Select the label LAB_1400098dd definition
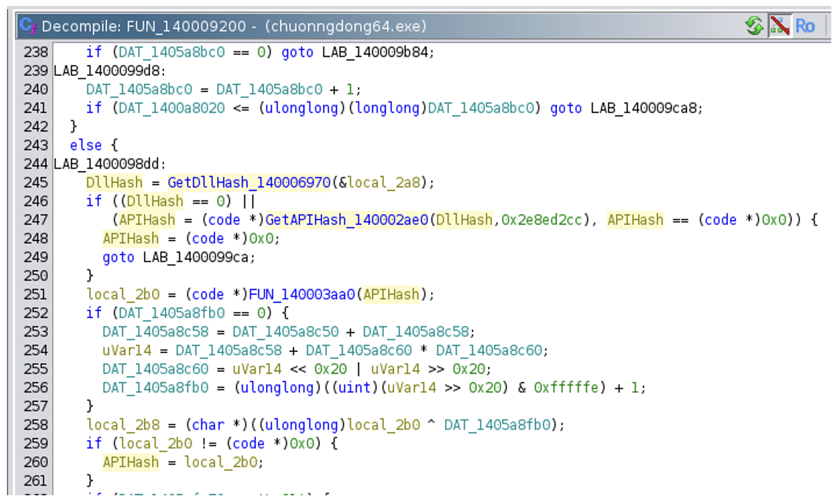This screenshot has width=837, height=504. click(x=108, y=164)
